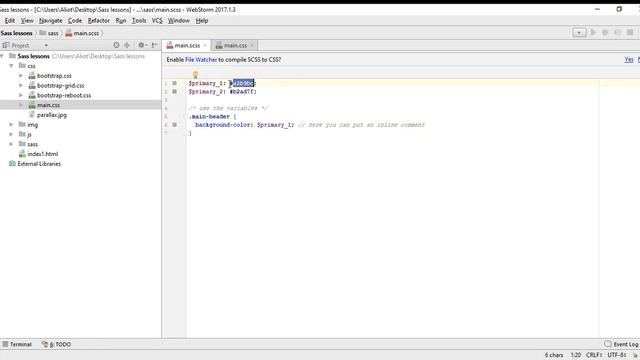
Task: Click the scroll-from-source target icon in Project panel
Action: click(x=116, y=45)
